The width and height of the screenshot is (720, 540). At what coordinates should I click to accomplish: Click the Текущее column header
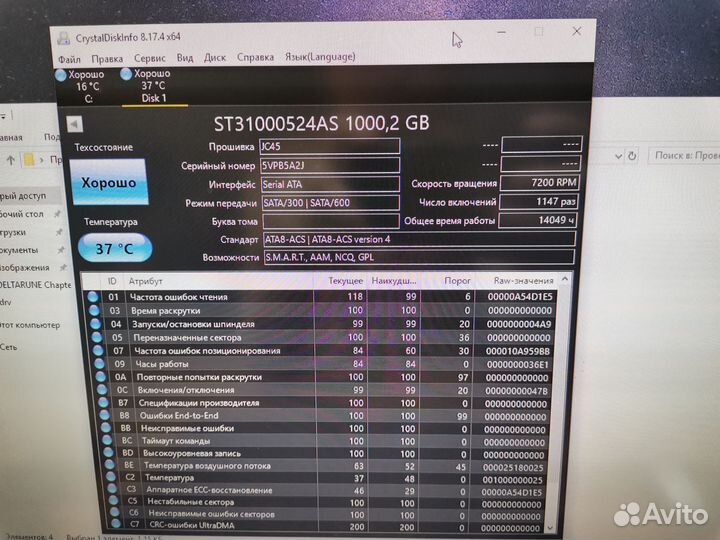[345, 281]
